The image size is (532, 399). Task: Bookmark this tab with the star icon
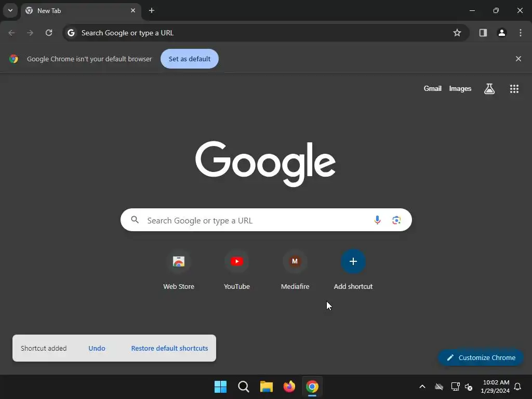tap(457, 33)
